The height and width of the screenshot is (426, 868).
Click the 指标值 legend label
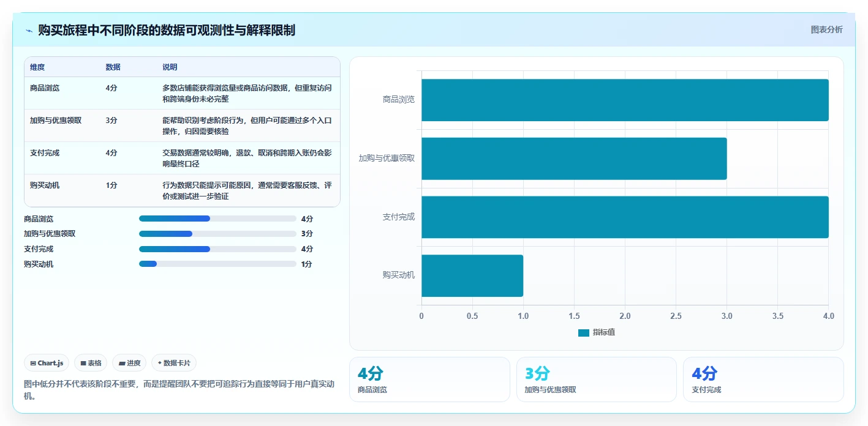pyautogui.click(x=604, y=332)
